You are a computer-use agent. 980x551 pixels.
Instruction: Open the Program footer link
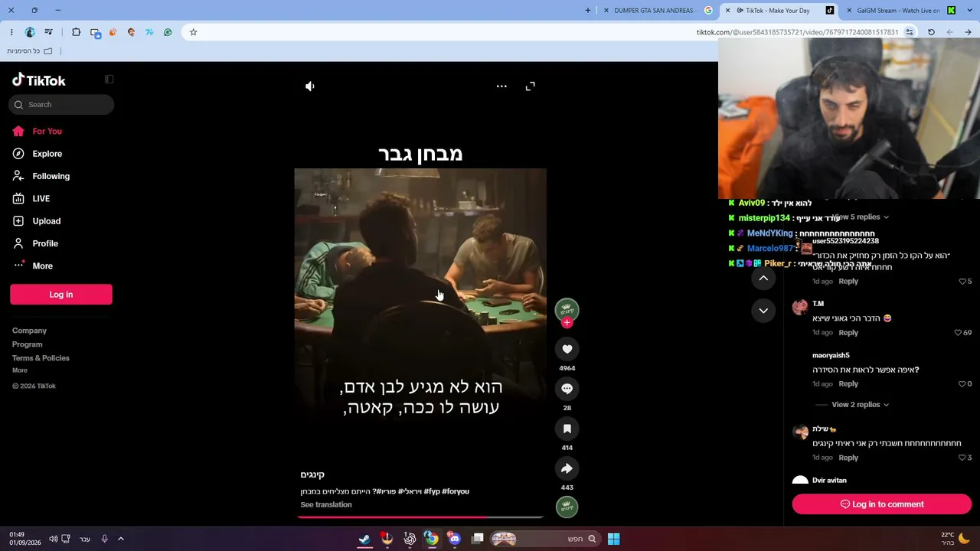click(28, 344)
